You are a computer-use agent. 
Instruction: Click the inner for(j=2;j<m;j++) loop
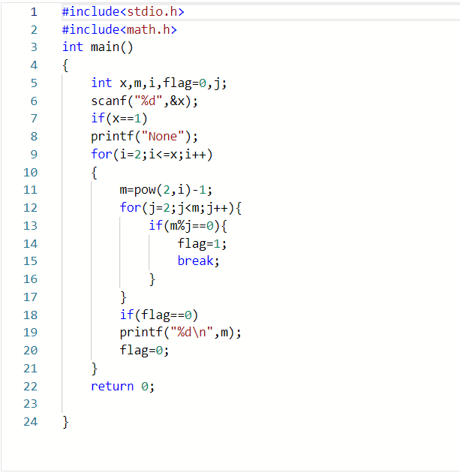(x=181, y=208)
